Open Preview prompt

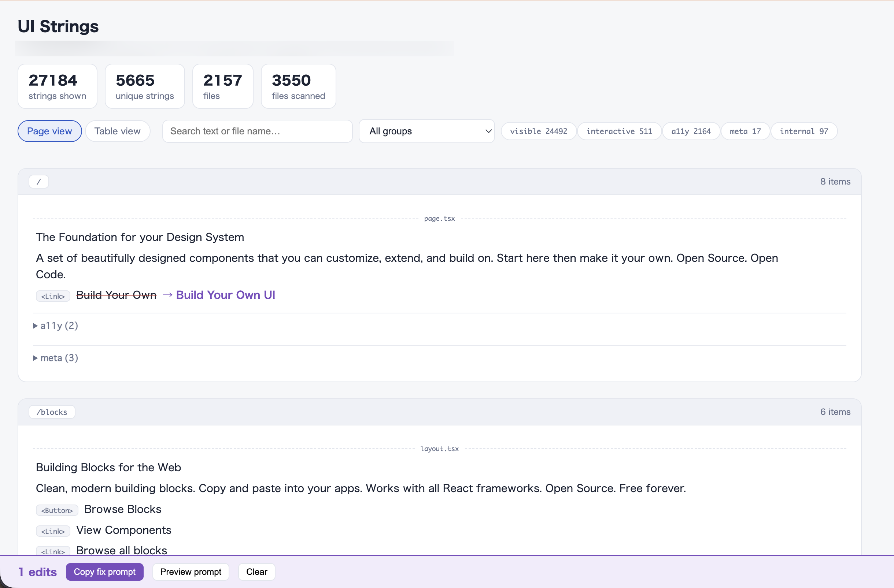pos(191,572)
